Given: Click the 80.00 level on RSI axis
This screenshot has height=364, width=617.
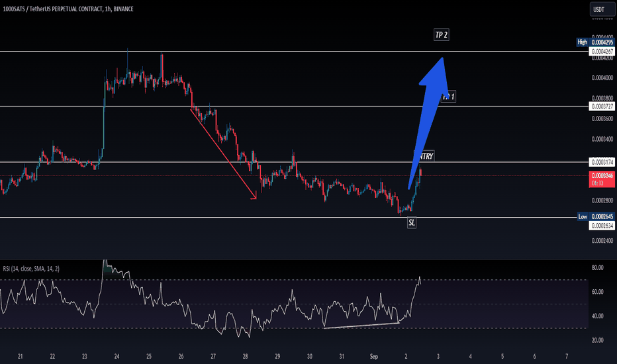Looking at the screenshot, I should [x=597, y=267].
